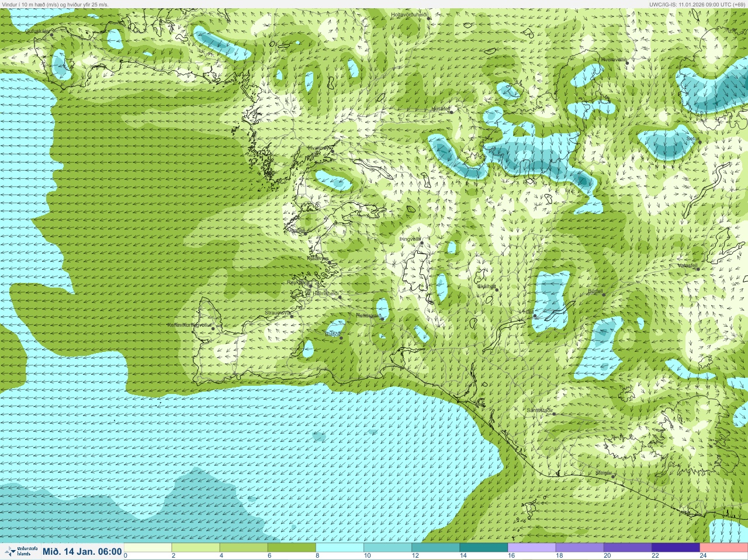This screenshot has height=560, width=748.
Task: Click the Bláfjöll station marker
Action: (341, 338)
